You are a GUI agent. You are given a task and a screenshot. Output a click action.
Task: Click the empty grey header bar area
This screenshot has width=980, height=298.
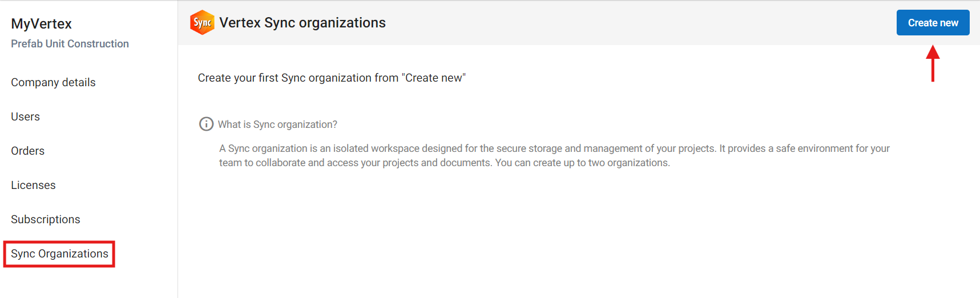628,23
